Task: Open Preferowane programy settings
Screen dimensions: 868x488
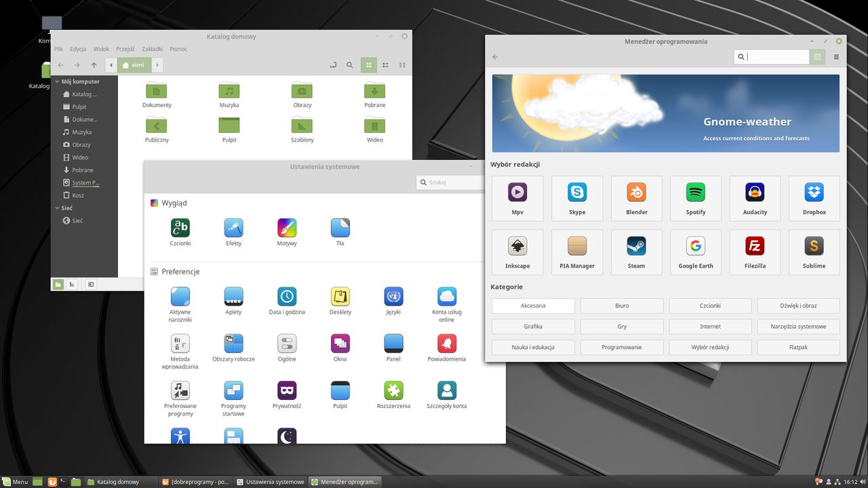Action: 180,390
